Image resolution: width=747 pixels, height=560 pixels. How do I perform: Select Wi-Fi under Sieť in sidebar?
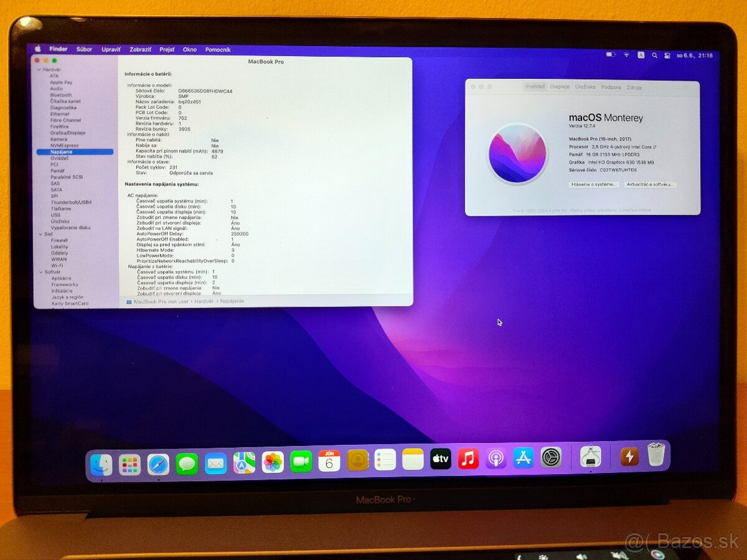click(x=57, y=266)
